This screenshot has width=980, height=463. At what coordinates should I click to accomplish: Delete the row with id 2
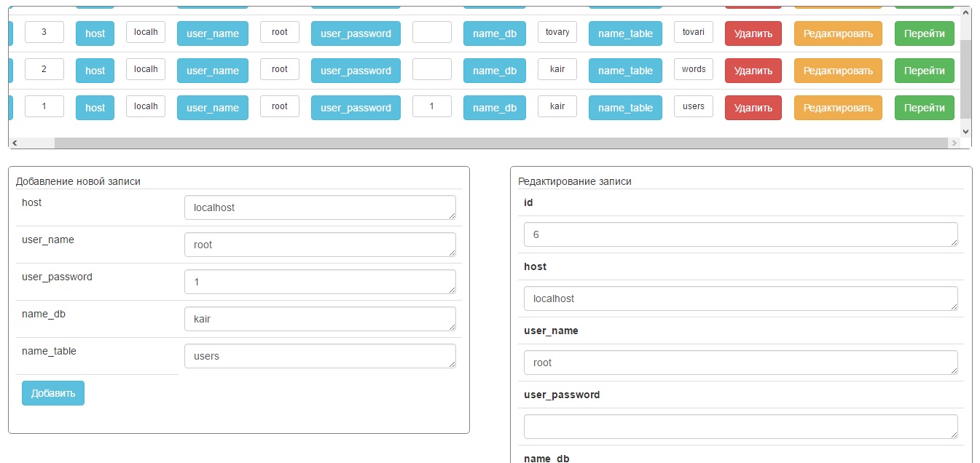click(753, 71)
